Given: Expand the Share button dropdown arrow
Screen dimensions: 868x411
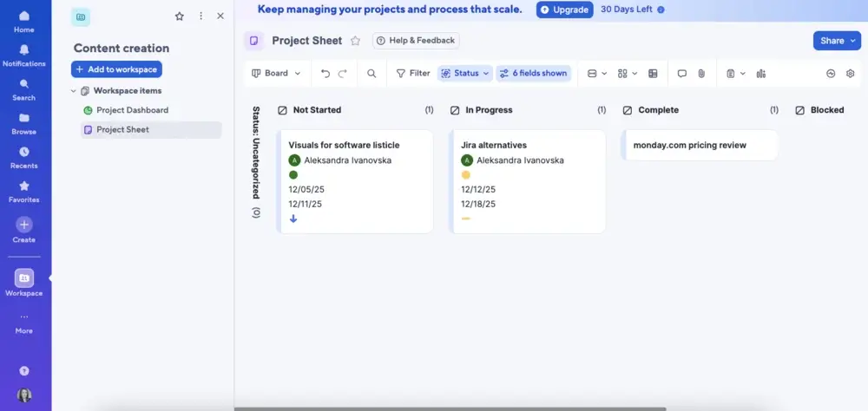Looking at the screenshot, I should (x=852, y=41).
